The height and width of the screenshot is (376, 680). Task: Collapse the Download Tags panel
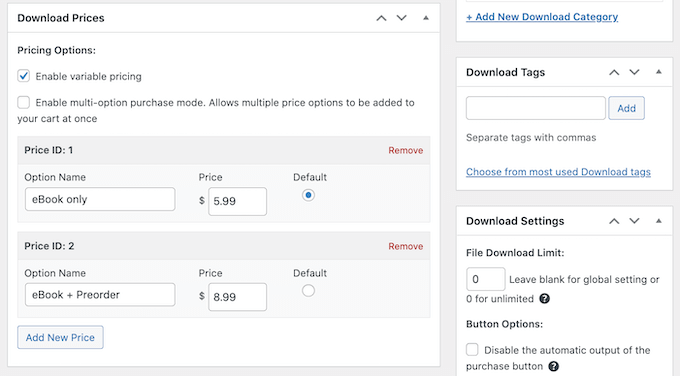(x=659, y=72)
